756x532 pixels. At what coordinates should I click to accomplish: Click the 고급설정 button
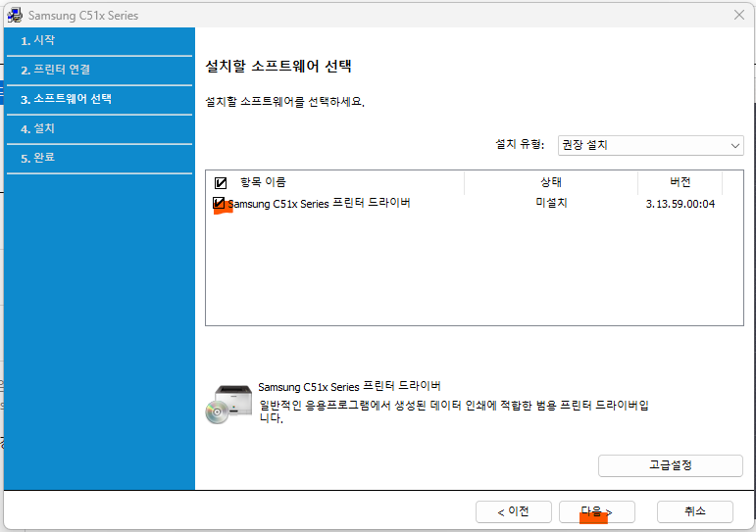pyautogui.click(x=670, y=465)
